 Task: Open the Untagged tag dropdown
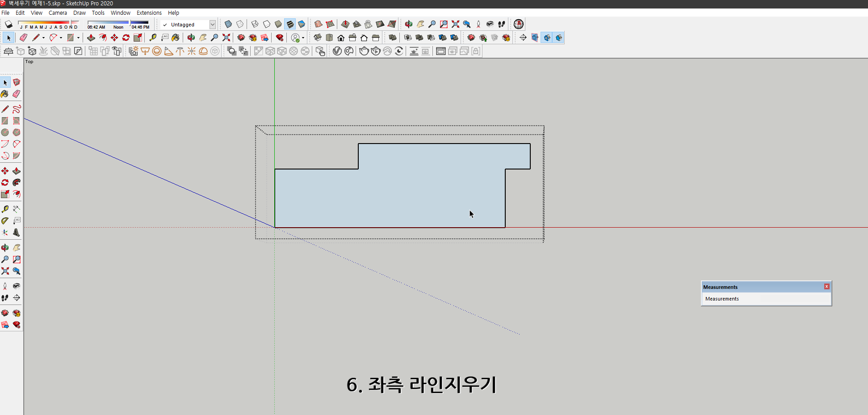click(x=212, y=25)
